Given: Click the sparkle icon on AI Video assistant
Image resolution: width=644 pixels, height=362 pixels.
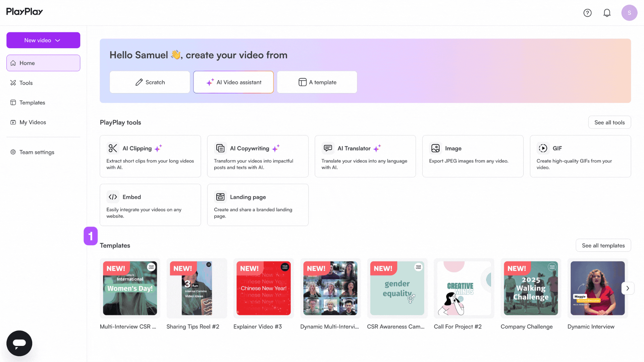Looking at the screenshot, I should click(210, 82).
